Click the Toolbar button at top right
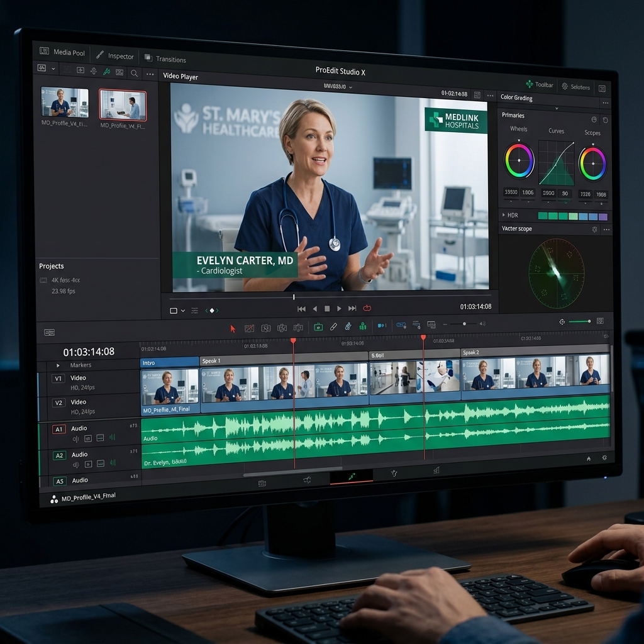The width and height of the screenshot is (644, 644). [x=540, y=84]
